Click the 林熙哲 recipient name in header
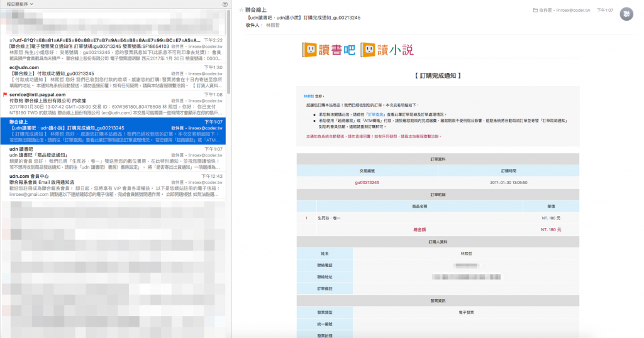This screenshot has height=338, width=644. pyautogui.click(x=273, y=25)
